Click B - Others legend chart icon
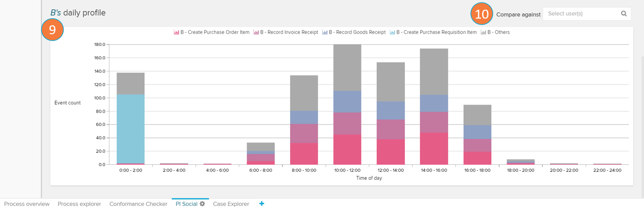644x209 pixels. tap(483, 32)
